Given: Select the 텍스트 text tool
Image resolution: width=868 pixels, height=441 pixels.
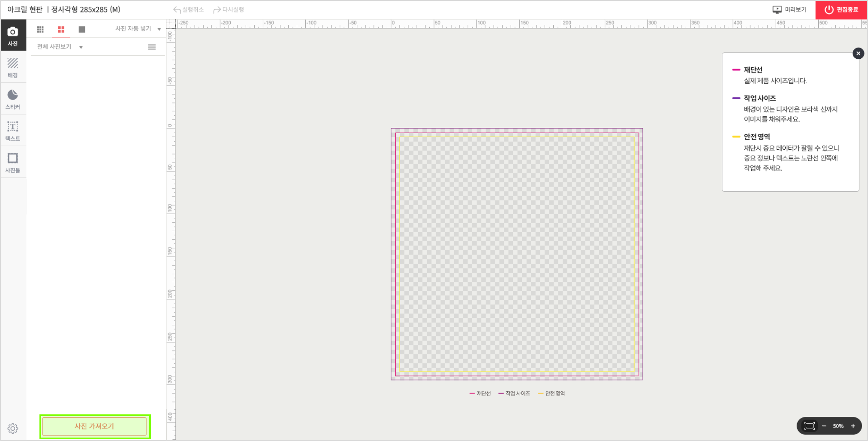Looking at the screenshot, I should coord(13,131).
